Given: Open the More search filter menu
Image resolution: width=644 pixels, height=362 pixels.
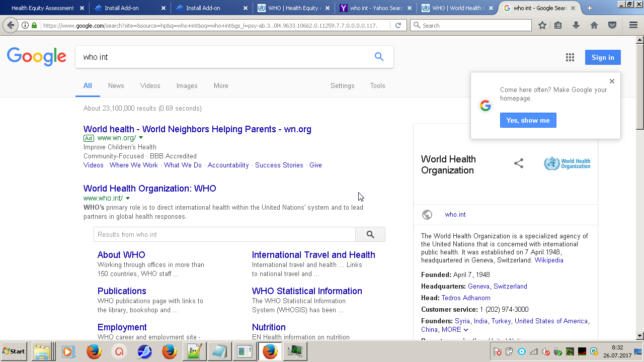Looking at the screenshot, I should point(221,86).
